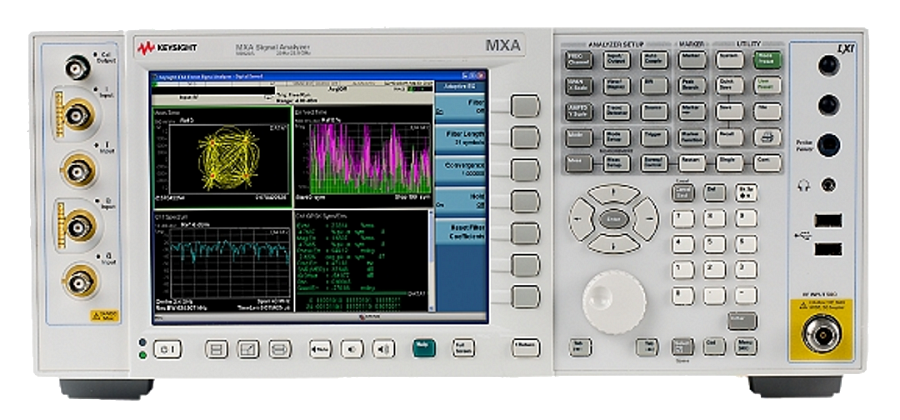
Task: Push the Trigger key
Action: pyautogui.click(x=654, y=138)
